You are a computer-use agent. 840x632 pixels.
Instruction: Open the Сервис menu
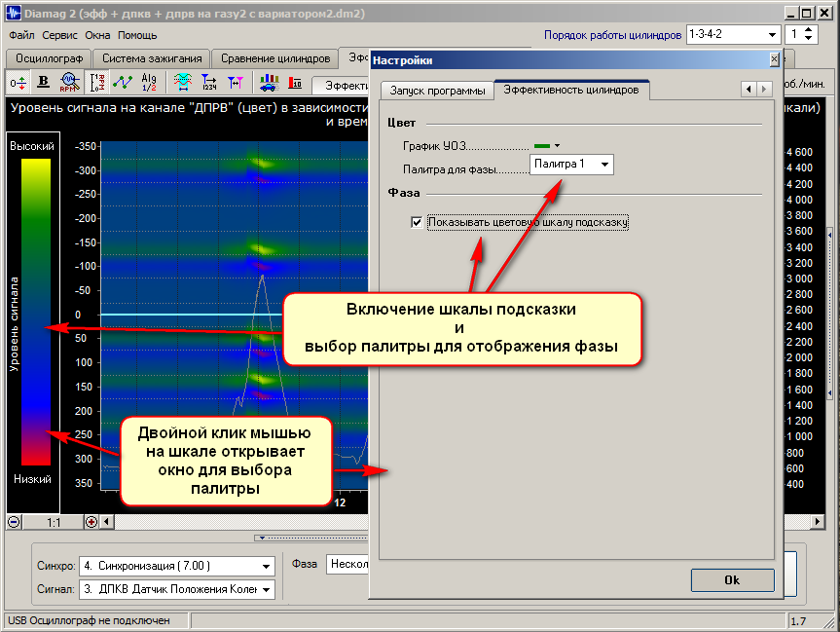[59, 35]
